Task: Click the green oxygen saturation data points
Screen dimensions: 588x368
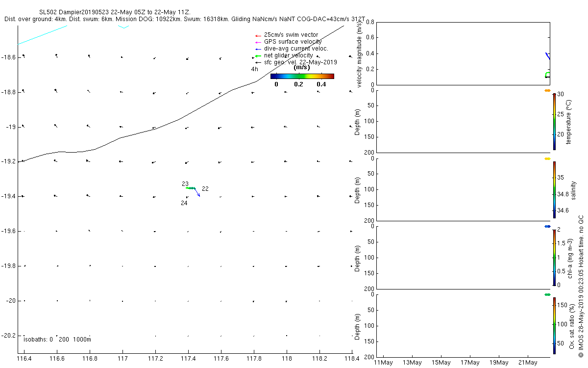Action: [547, 294]
